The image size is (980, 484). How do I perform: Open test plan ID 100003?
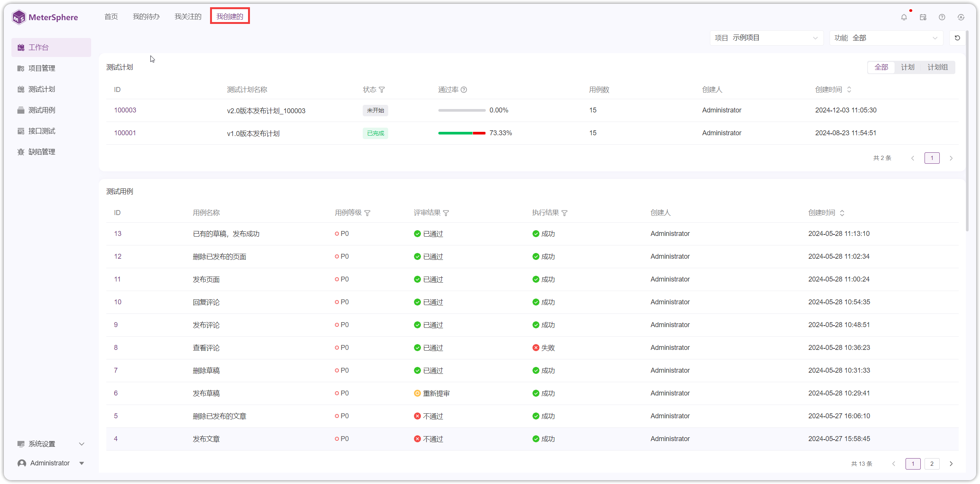pos(125,110)
